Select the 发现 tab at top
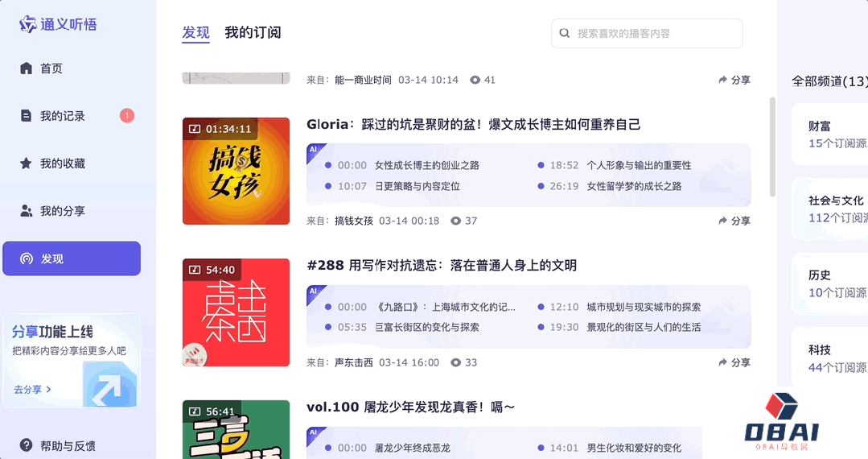Screen dimensions: 868x459 [x=195, y=32]
